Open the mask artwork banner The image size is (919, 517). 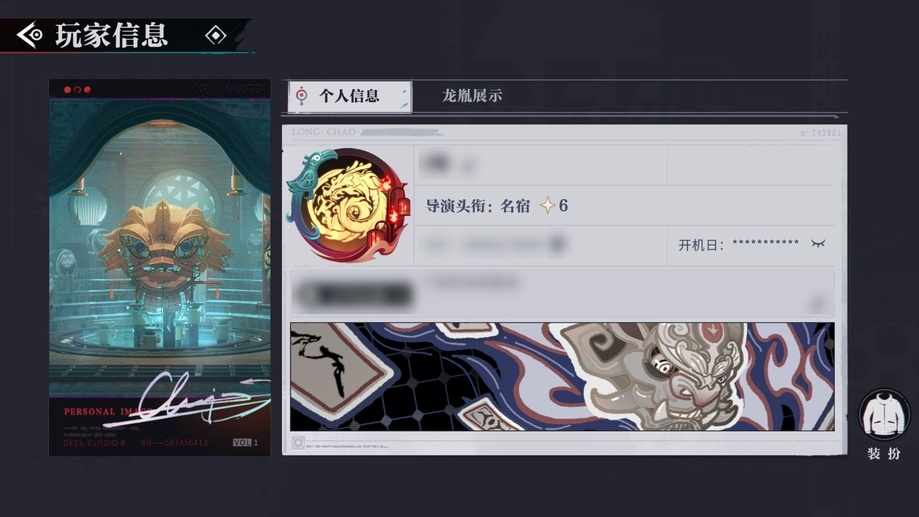tap(562, 376)
